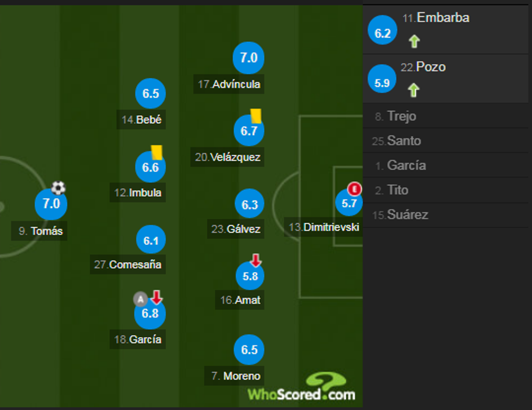Select substitute Trejo in the bench list

tap(402, 116)
